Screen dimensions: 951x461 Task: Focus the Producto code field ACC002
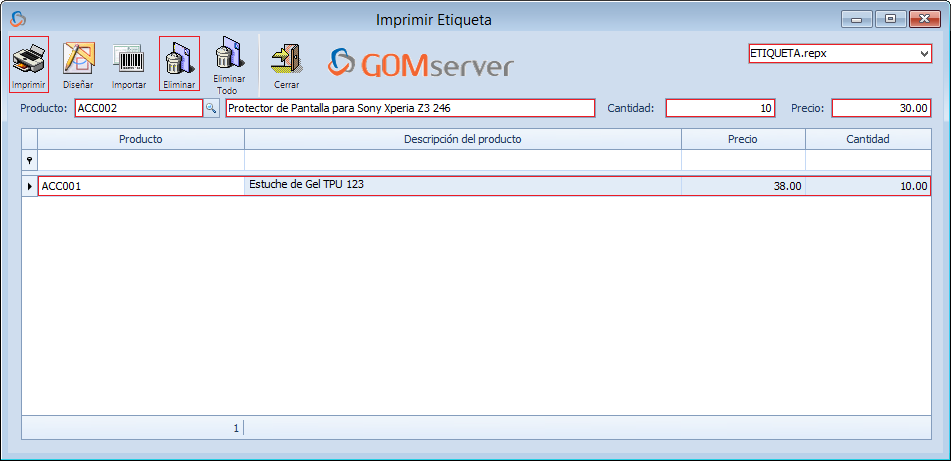139,108
